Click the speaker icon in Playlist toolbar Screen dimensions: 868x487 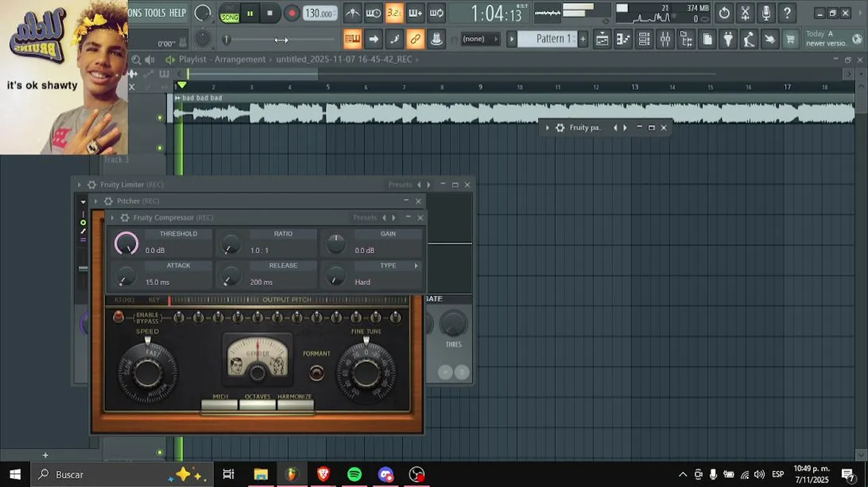click(149, 60)
